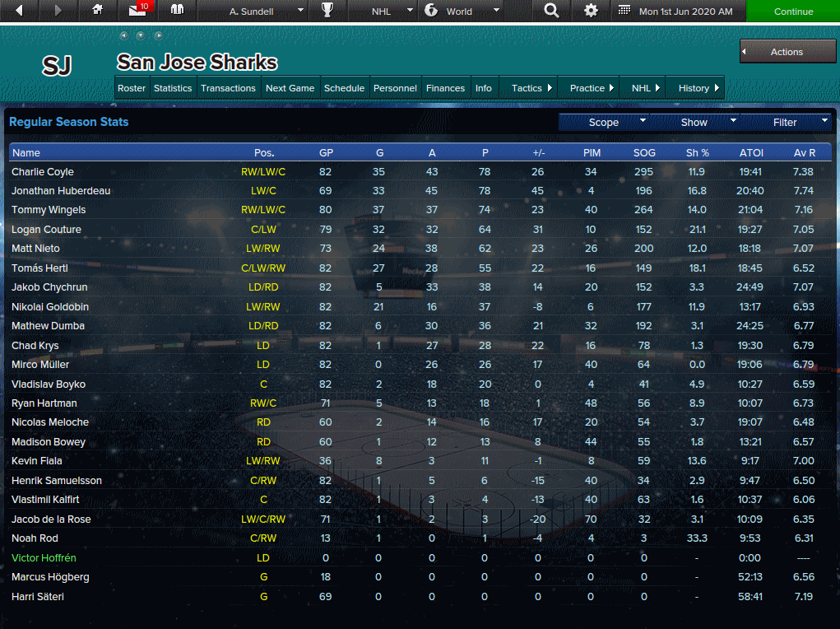Switch to the Roster tab
Screen dimensions: 840x629
[132, 88]
